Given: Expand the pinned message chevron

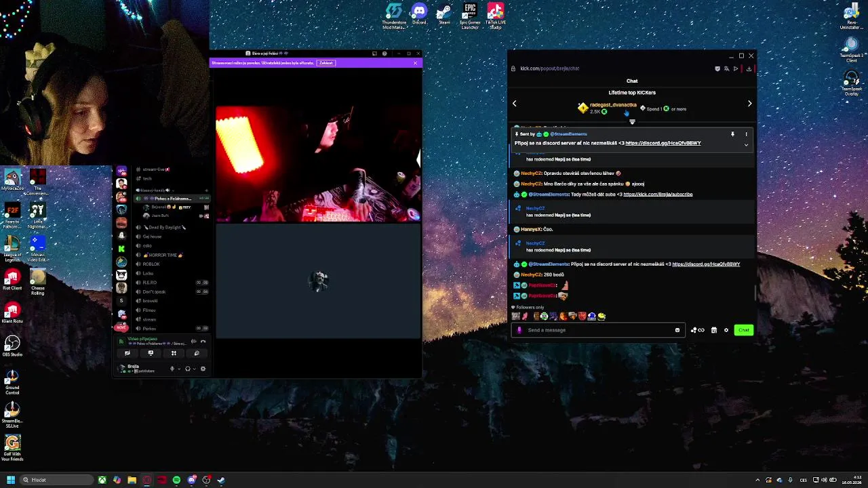Looking at the screenshot, I should [746, 144].
